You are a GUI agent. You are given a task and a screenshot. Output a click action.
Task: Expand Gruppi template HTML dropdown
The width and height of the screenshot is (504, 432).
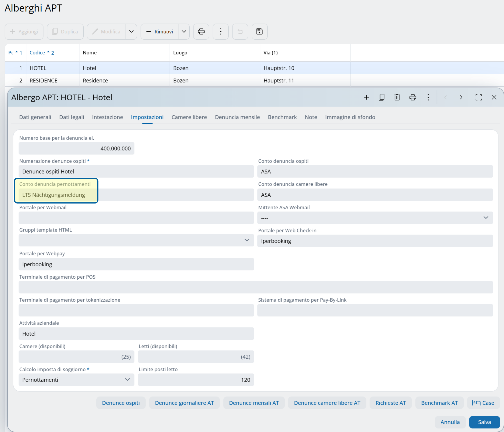pyautogui.click(x=247, y=240)
